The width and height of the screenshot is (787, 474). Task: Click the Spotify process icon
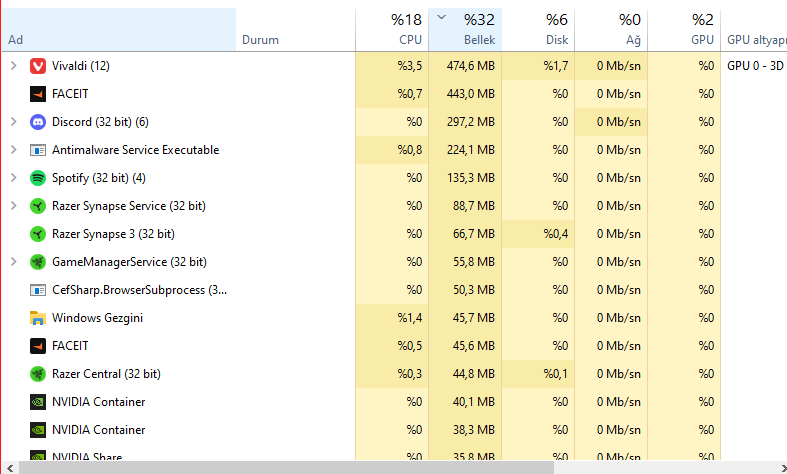tap(38, 178)
